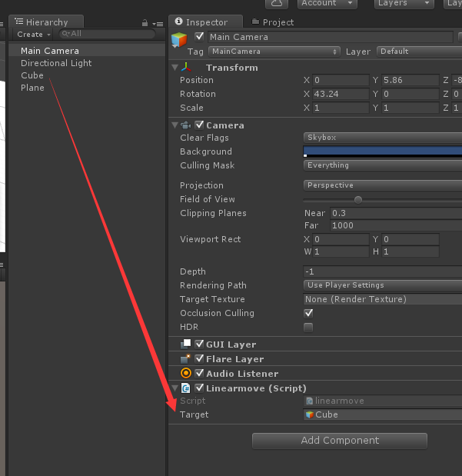Enable the HDR checkbox
The height and width of the screenshot is (476, 462).
pos(308,327)
